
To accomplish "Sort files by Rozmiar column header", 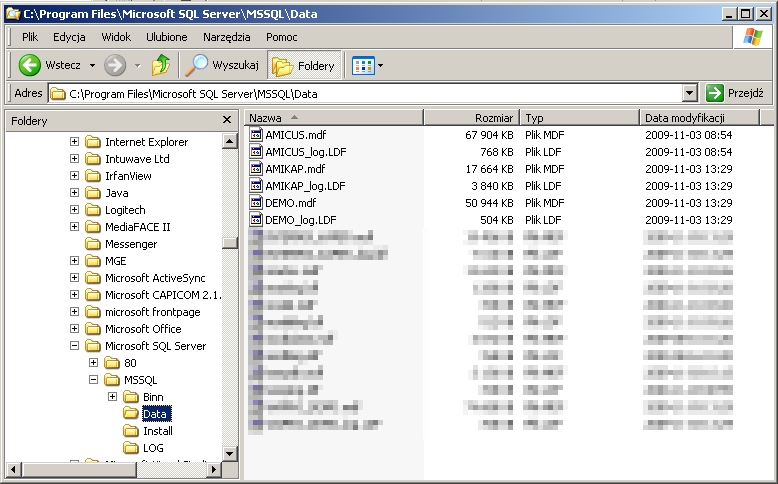I will (472, 118).
